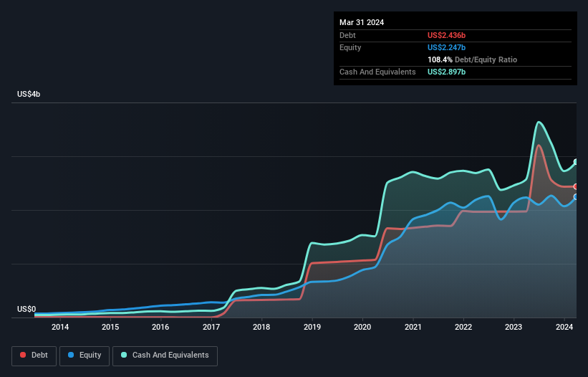Select the 2016 axis label
The width and height of the screenshot is (588, 377).
click(160, 327)
